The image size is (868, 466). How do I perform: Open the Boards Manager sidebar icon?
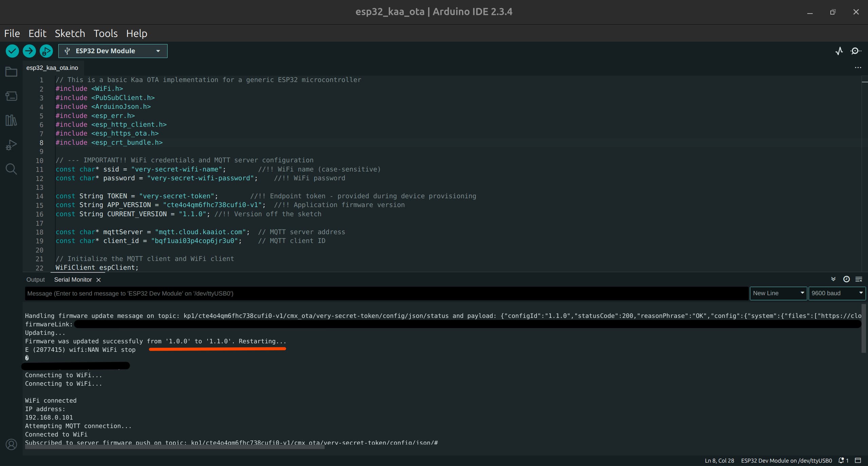11,96
